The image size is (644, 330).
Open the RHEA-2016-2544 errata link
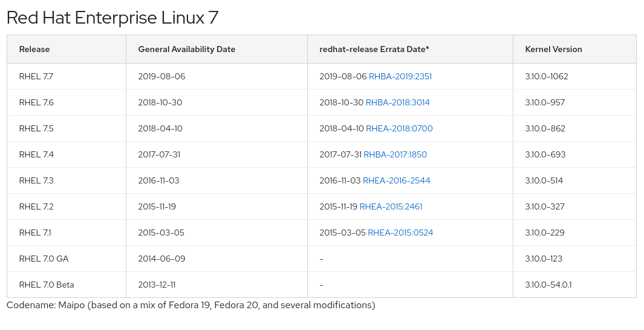(396, 180)
